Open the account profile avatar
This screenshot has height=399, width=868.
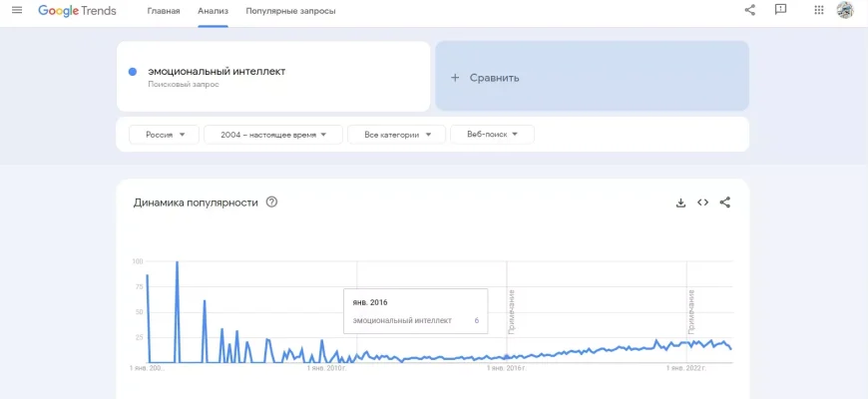(x=845, y=11)
